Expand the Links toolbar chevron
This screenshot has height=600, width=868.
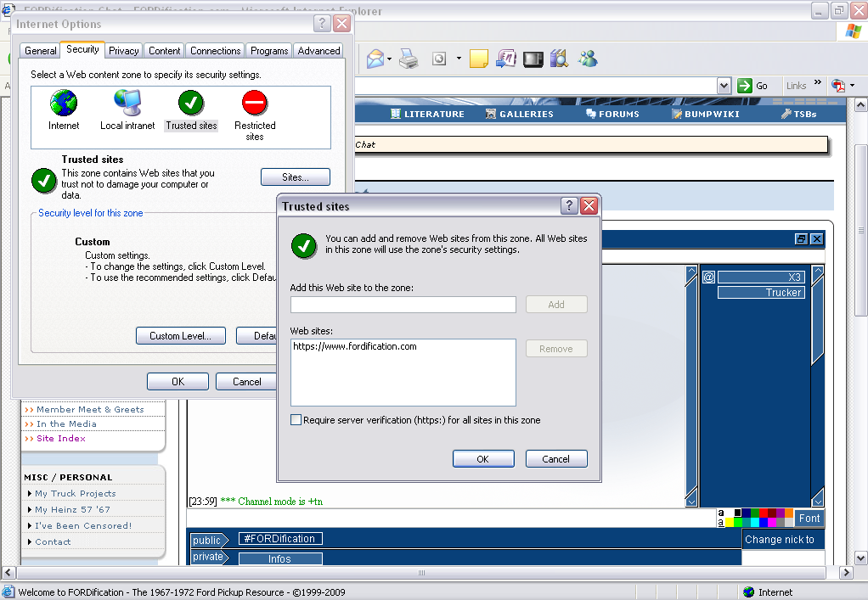pyautogui.click(x=818, y=82)
